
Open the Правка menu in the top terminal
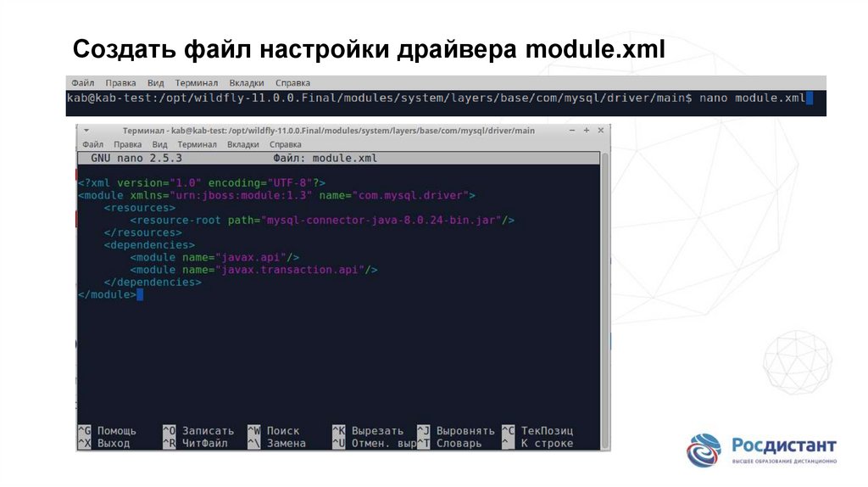(120, 83)
